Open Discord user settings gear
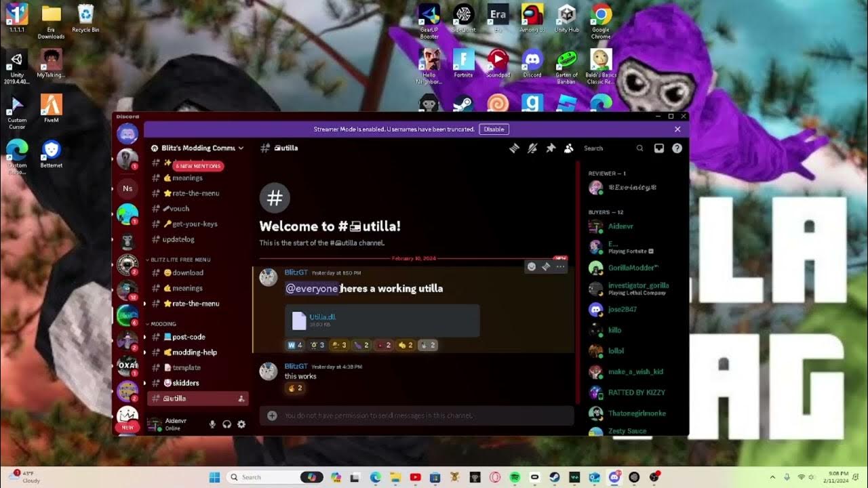This screenshot has height=488, width=868. (x=241, y=424)
